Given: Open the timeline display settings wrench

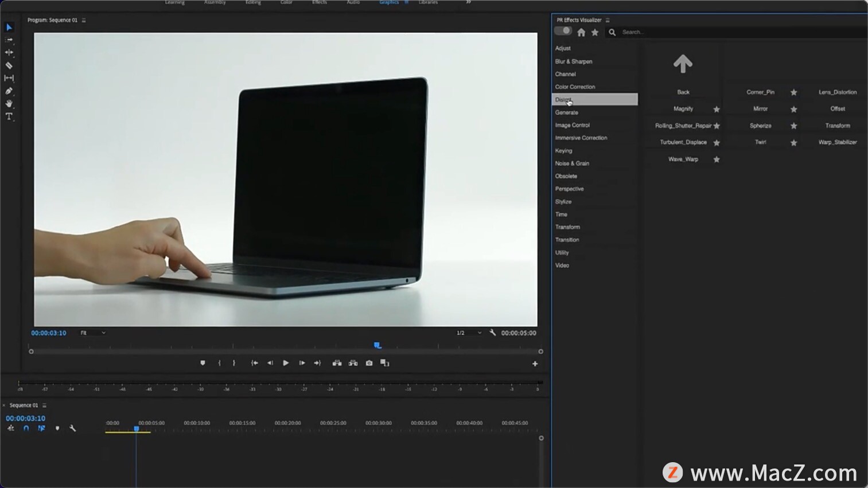Looking at the screenshot, I should (72, 428).
